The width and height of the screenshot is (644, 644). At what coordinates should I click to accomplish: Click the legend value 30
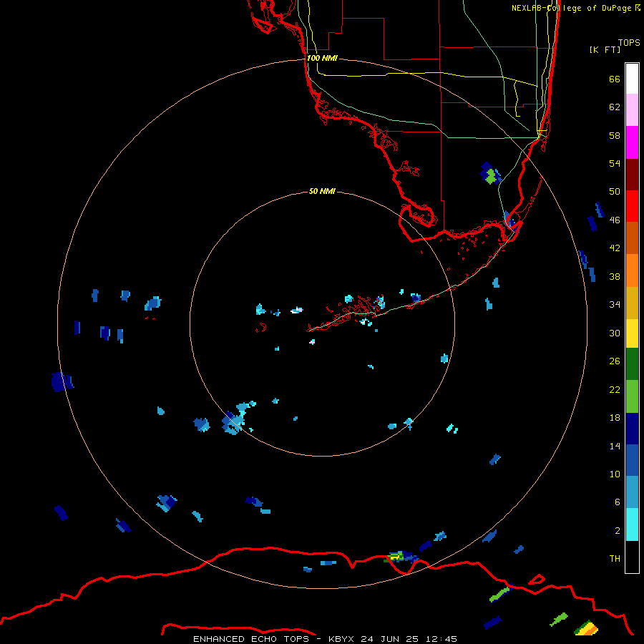point(615,333)
